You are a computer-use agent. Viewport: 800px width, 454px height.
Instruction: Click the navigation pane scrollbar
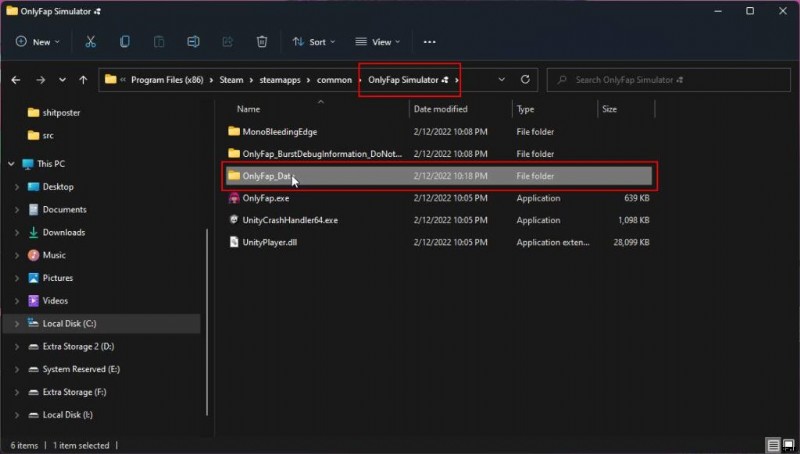(207, 321)
